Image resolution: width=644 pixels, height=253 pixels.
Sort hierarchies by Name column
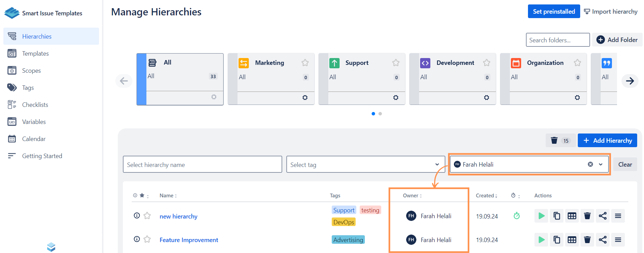point(168,196)
